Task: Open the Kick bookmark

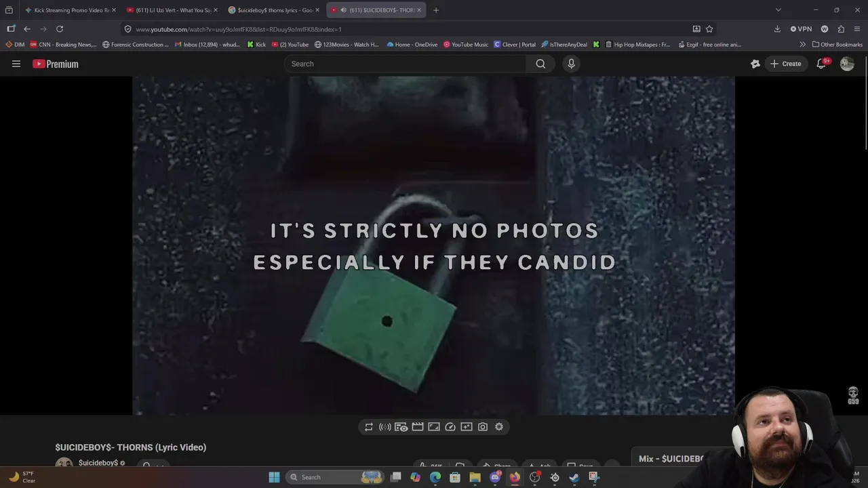Action: point(256,45)
